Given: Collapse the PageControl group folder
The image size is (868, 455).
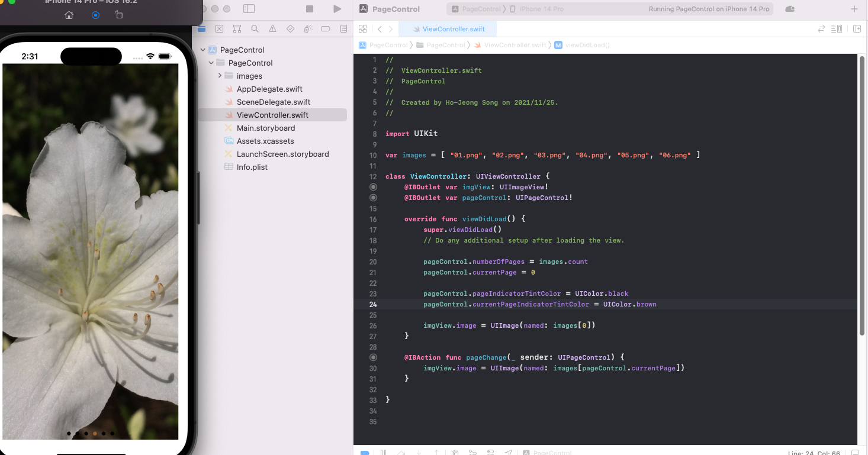Looking at the screenshot, I should pos(211,63).
